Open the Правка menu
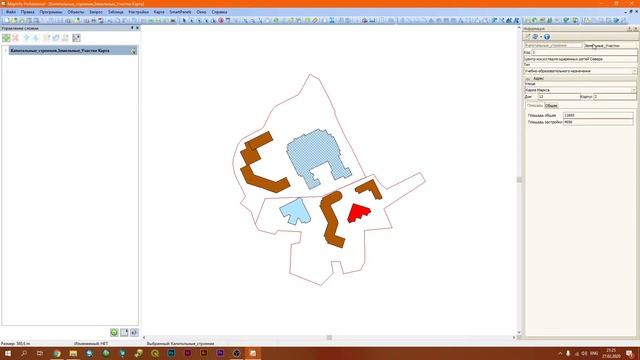 click(x=27, y=12)
